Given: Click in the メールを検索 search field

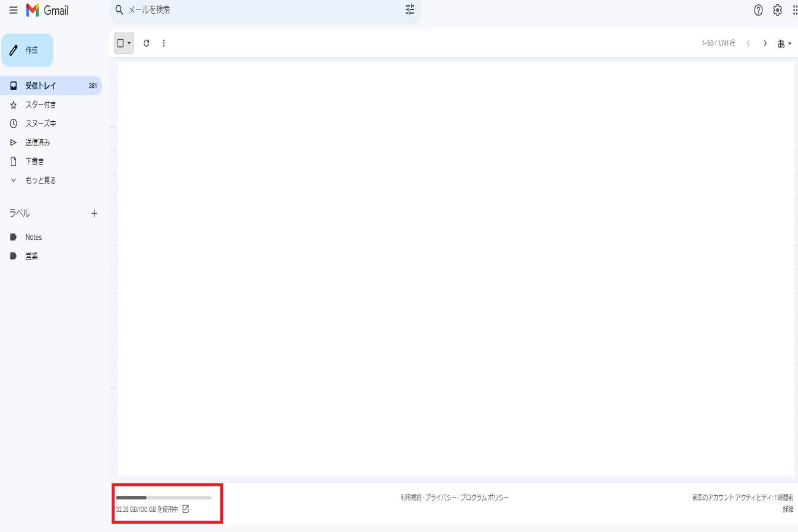Looking at the screenshot, I should click(x=261, y=10).
